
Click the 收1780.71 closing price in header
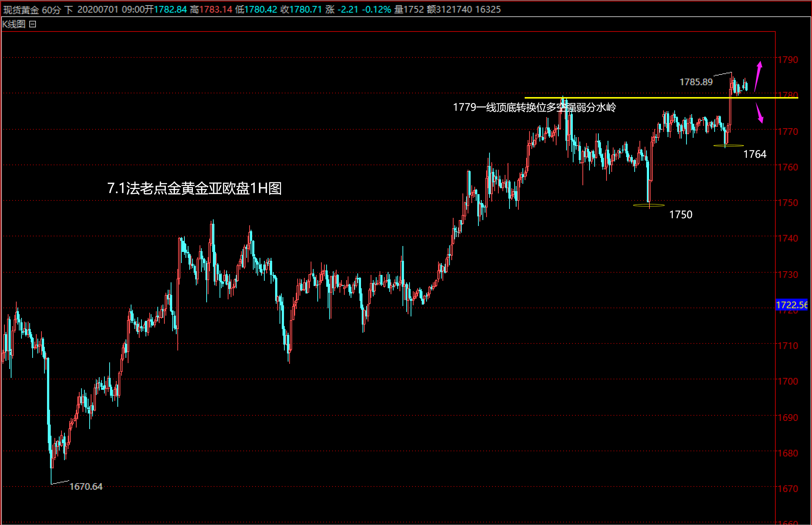pos(301,10)
